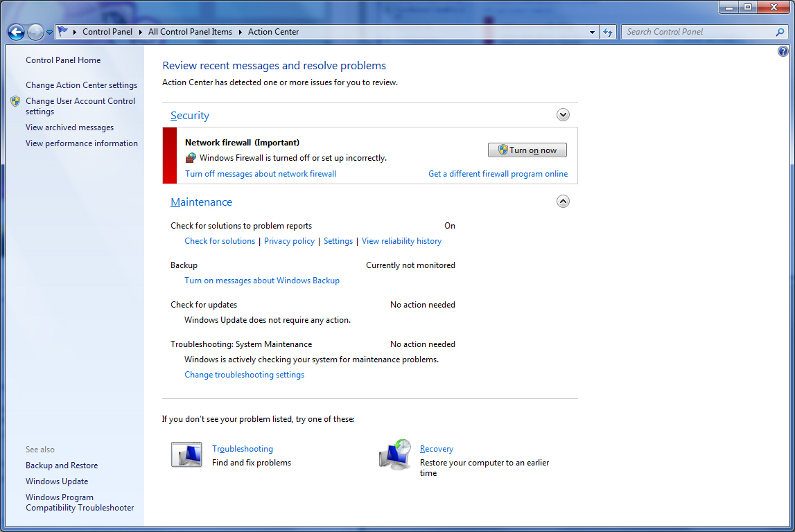Collapse the Maintenance section chevron
The height and width of the screenshot is (532, 795).
pos(563,202)
